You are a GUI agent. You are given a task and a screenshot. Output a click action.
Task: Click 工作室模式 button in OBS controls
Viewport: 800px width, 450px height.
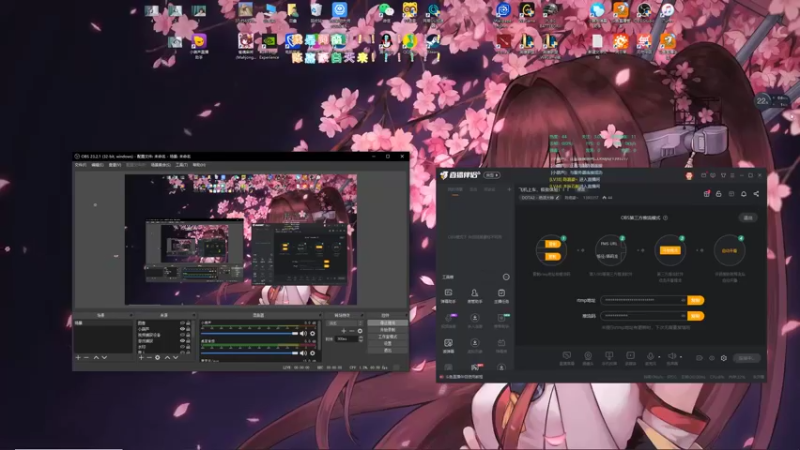click(x=388, y=336)
